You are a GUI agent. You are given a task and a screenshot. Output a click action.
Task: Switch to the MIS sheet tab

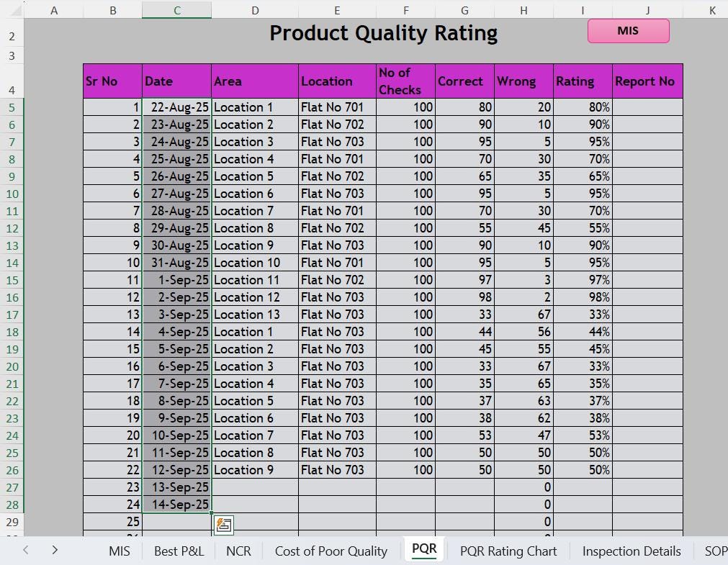click(119, 551)
